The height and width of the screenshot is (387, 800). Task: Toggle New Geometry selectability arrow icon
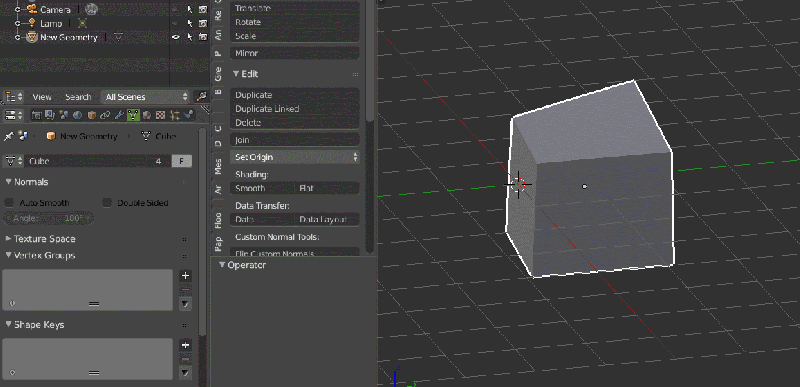click(x=190, y=37)
